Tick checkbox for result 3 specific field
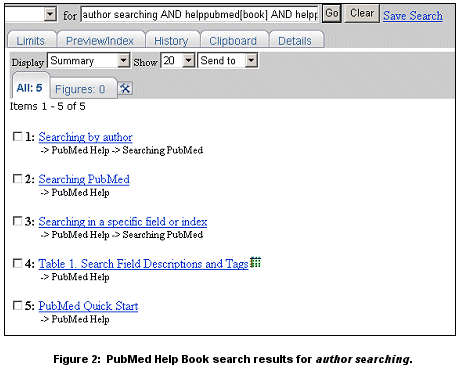 pos(17,221)
